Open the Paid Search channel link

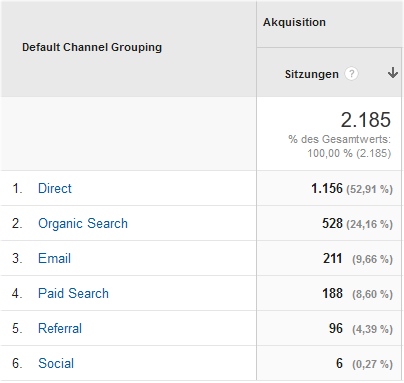(x=73, y=293)
